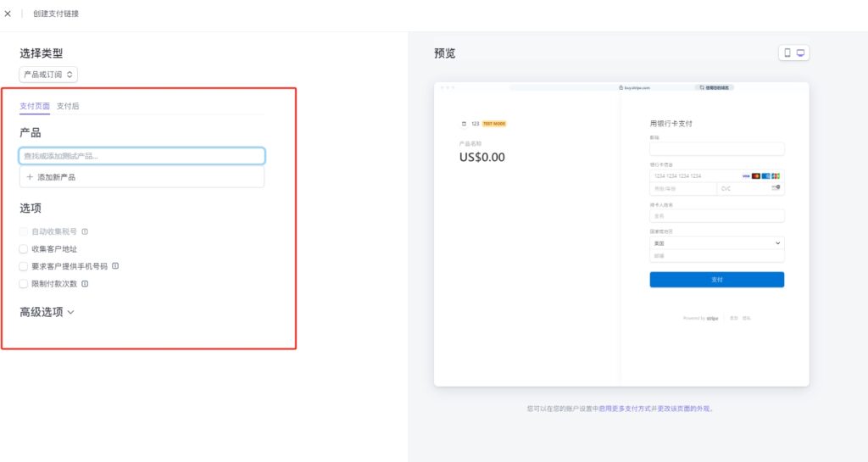Enable the 限制付款次数 checkbox
This screenshot has height=462, width=868.
tap(23, 284)
